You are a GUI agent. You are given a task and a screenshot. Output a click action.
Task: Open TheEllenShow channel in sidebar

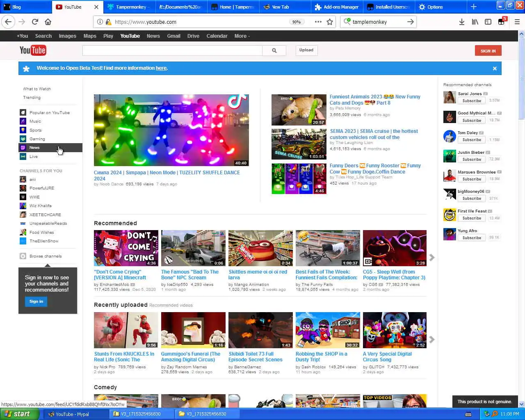(x=44, y=241)
